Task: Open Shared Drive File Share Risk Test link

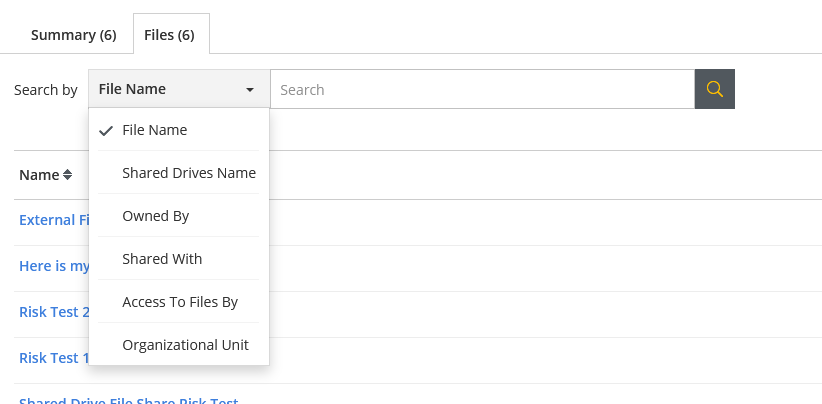Action: click(x=129, y=400)
